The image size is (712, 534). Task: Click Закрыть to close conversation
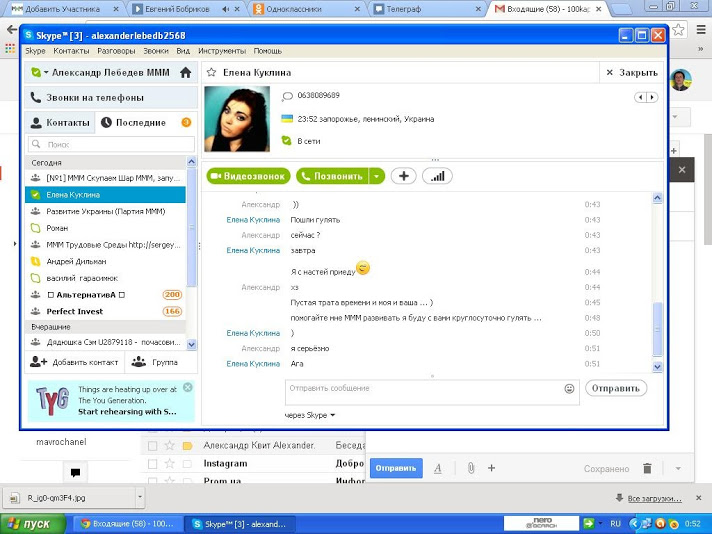coord(632,73)
